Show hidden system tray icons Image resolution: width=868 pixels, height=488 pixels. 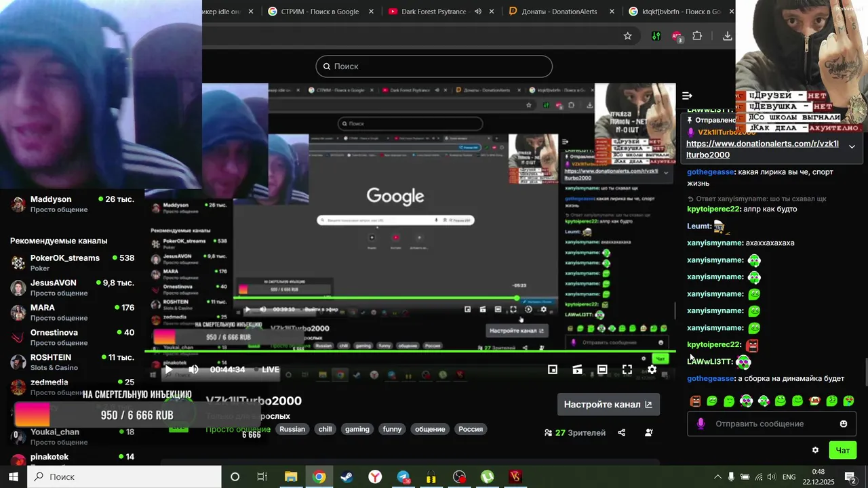(x=718, y=476)
